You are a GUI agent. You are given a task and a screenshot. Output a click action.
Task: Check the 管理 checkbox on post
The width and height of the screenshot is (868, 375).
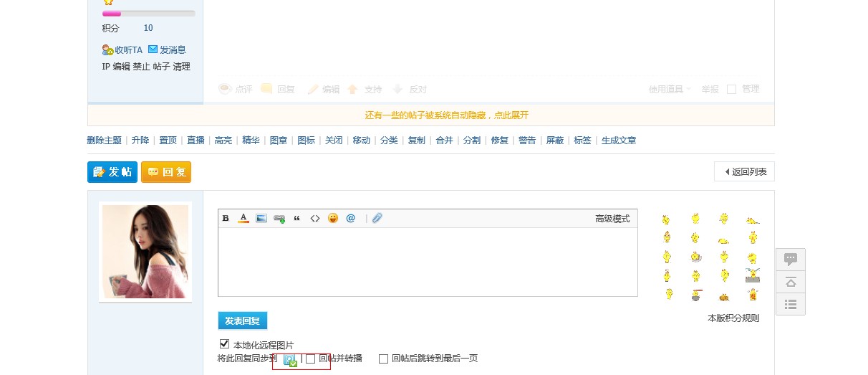coord(731,90)
